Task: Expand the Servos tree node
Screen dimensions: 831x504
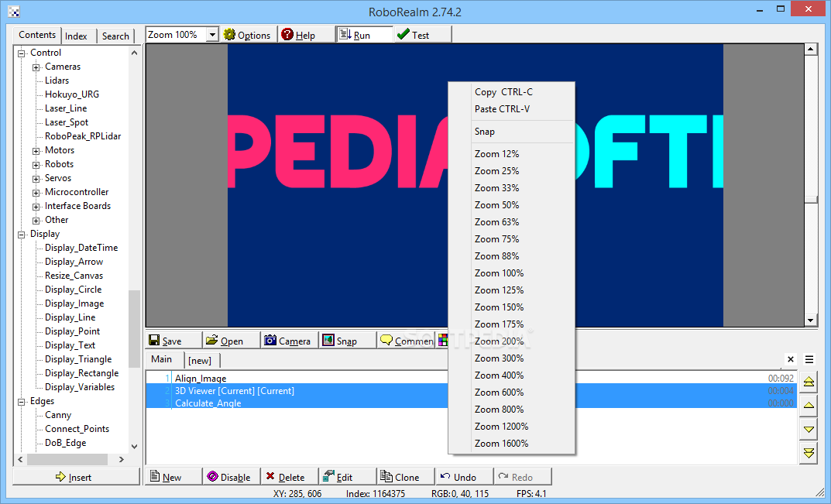Action: point(36,179)
